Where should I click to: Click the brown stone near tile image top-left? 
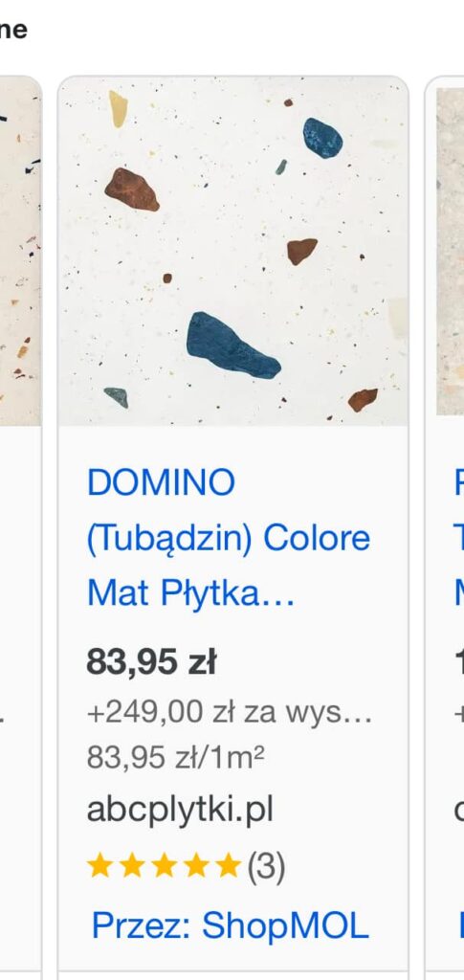coord(131,189)
